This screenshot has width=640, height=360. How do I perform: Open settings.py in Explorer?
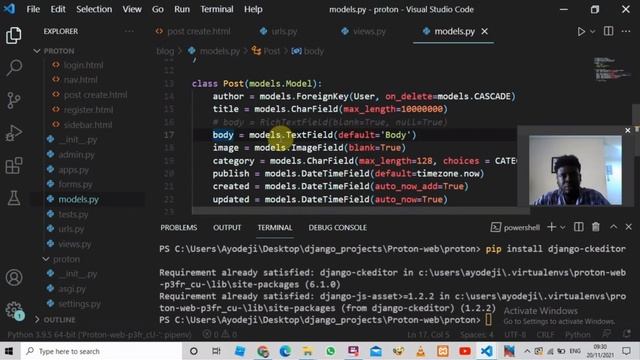79,304
